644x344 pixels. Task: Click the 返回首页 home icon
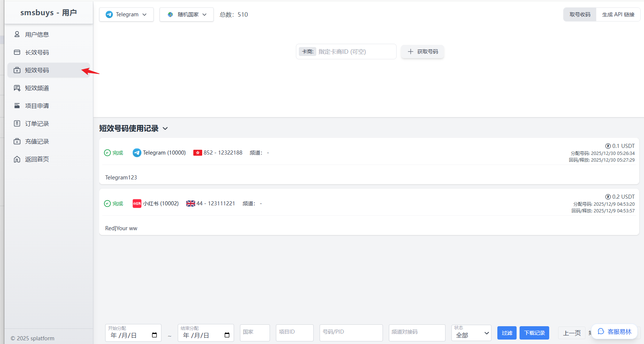(17, 159)
